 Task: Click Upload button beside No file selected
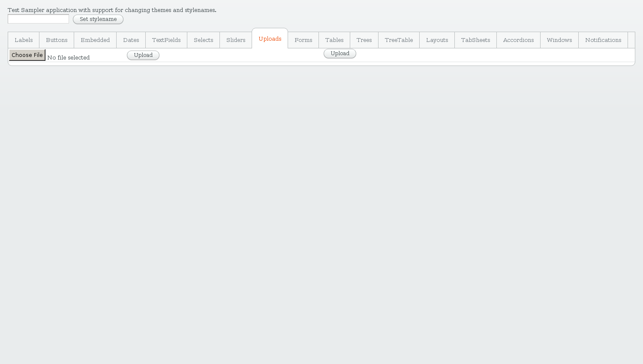click(x=143, y=55)
